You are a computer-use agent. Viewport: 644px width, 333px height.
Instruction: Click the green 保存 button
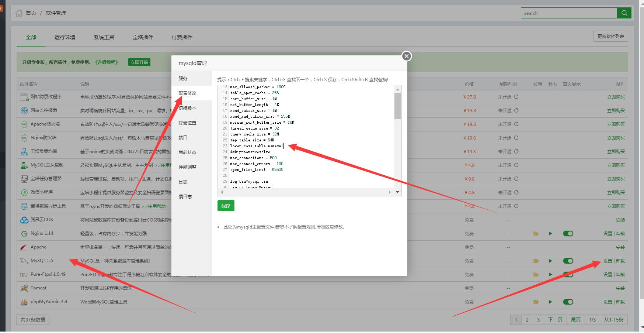(226, 206)
